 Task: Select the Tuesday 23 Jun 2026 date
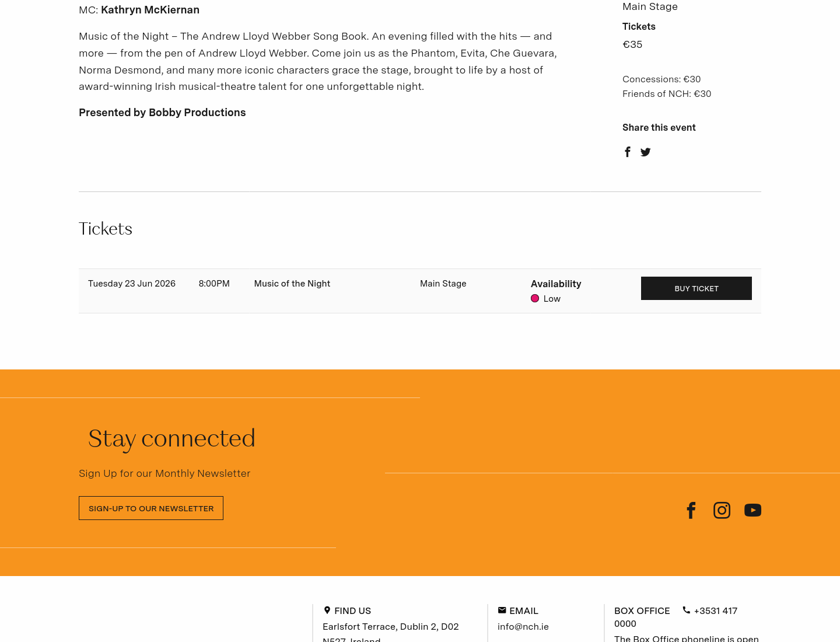coord(132,284)
